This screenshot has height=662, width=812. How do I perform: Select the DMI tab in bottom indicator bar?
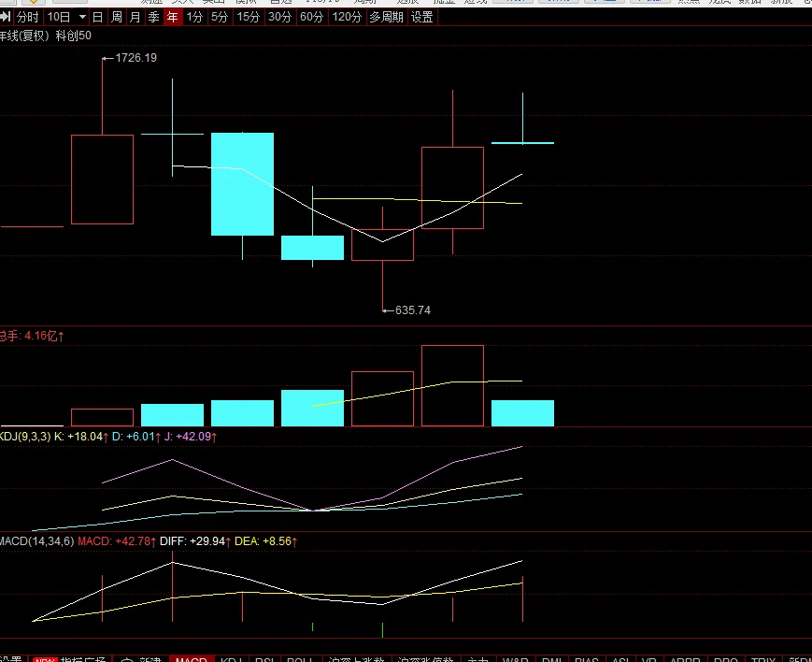coord(552,659)
